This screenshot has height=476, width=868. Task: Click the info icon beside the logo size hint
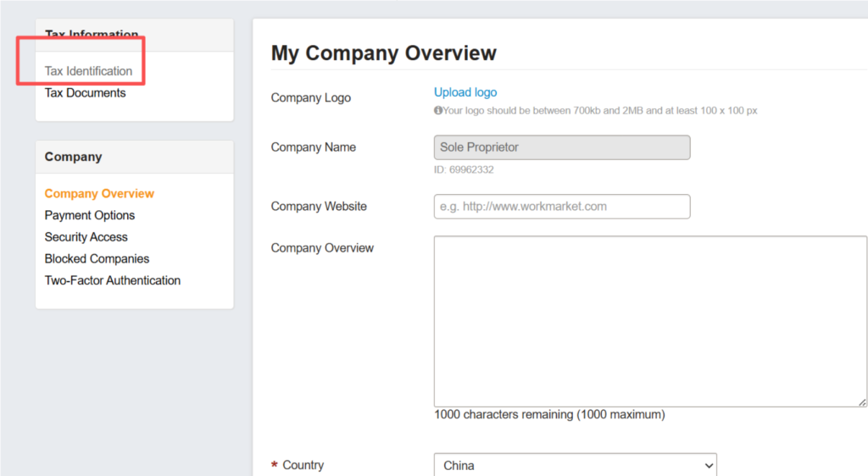click(x=438, y=111)
